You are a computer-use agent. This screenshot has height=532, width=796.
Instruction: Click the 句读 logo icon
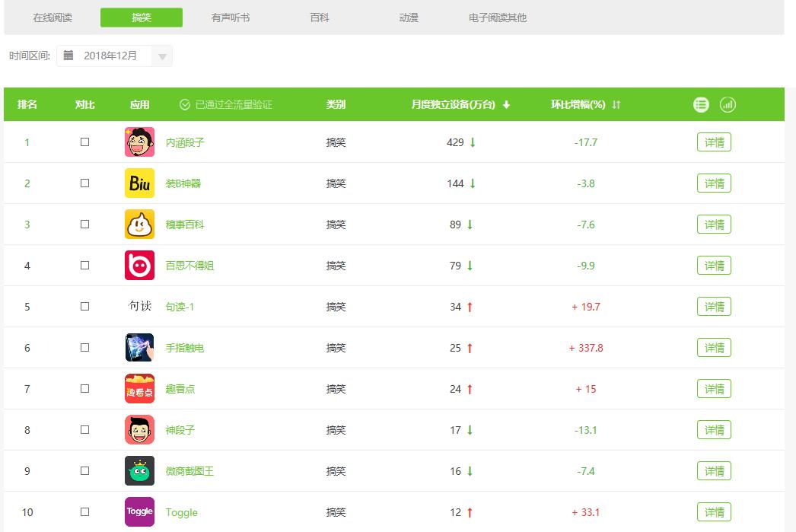(x=139, y=306)
